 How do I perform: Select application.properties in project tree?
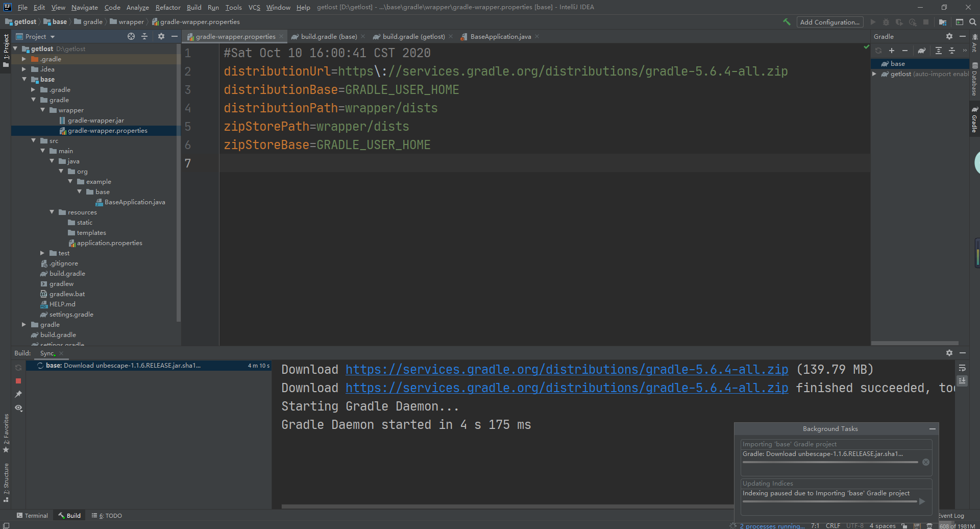coord(109,243)
